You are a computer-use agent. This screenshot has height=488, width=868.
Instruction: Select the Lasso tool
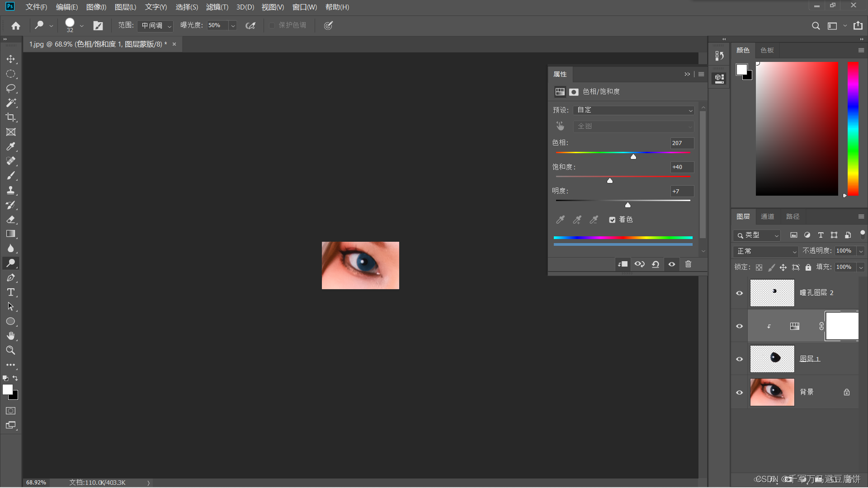pyautogui.click(x=10, y=88)
